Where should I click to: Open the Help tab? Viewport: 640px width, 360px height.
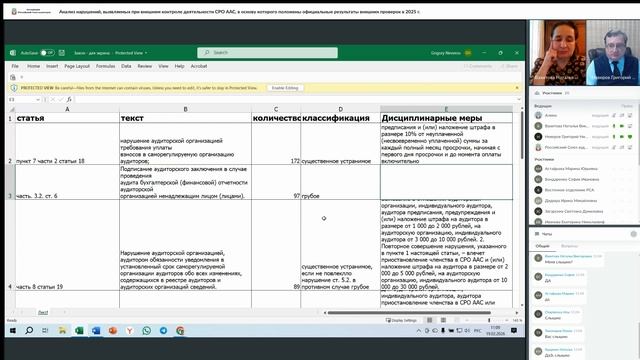point(179,66)
